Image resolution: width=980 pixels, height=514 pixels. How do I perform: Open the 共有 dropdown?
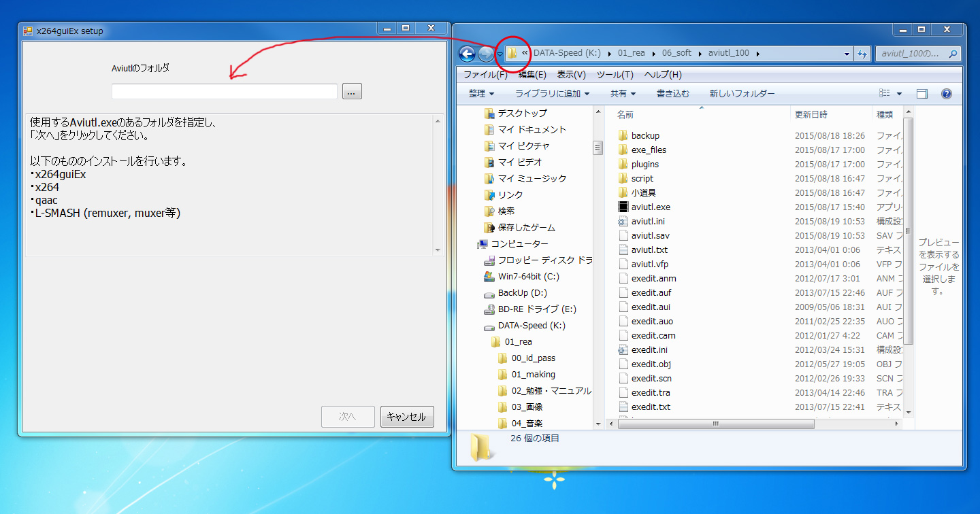point(623,94)
